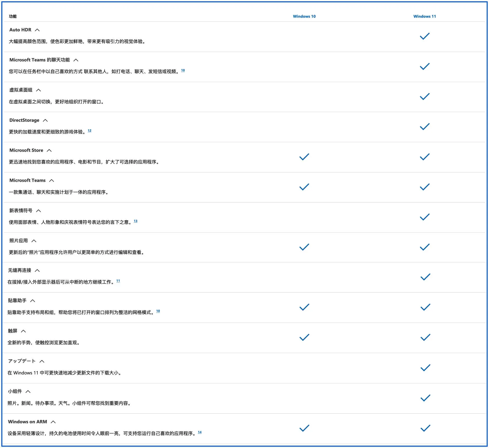
Task: Click the 功能 column header
Action: tap(13, 16)
